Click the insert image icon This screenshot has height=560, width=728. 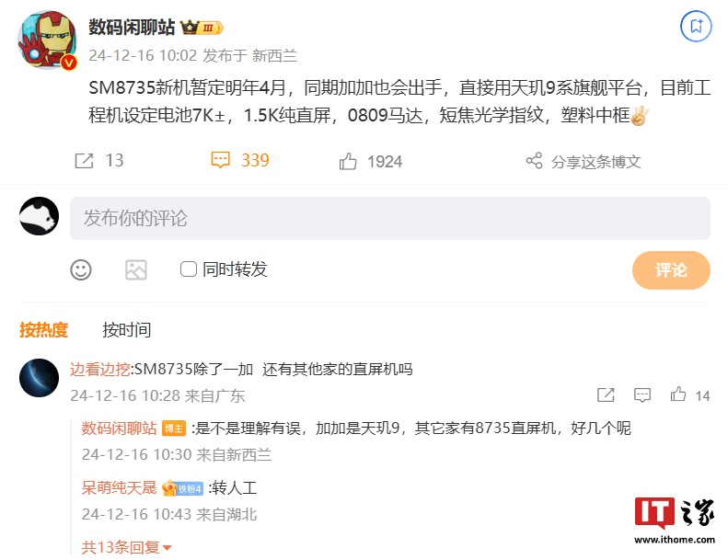click(136, 269)
